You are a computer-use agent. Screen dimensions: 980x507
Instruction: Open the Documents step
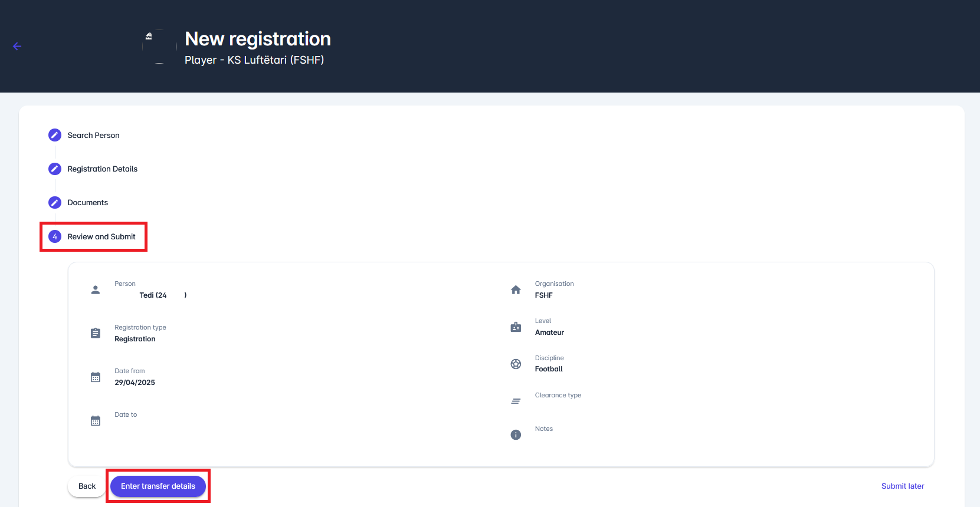[x=87, y=203]
